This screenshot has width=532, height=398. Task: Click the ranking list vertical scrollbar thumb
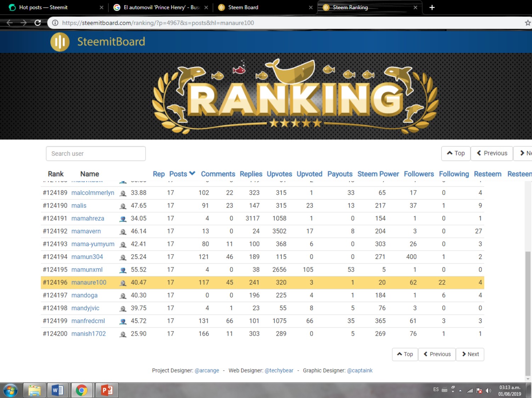(528, 313)
